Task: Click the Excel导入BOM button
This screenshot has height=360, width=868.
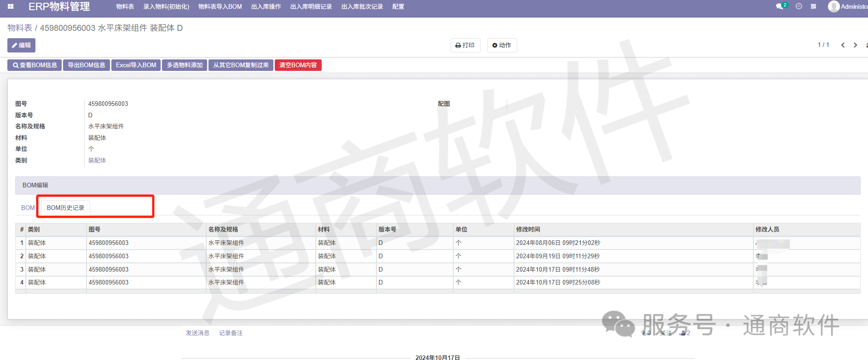Action: coord(136,65)
